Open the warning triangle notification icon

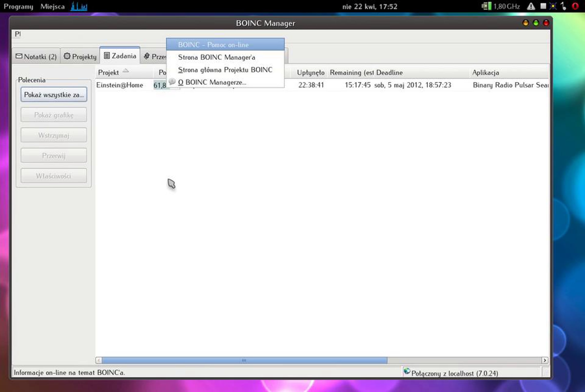coord(531,6)
